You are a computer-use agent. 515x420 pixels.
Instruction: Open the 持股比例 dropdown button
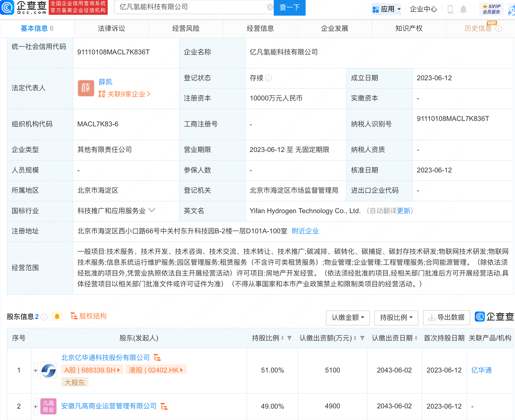click(396, 318)
